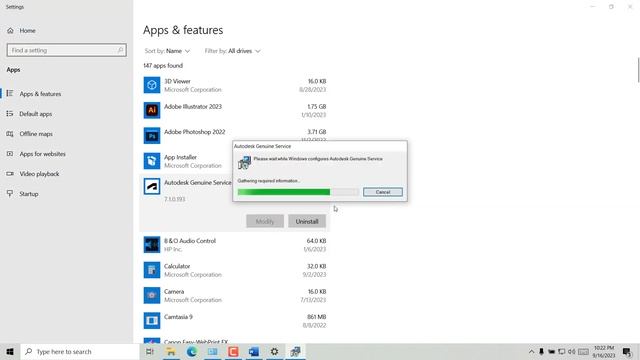Click the network icon in system tray

(x=562, y=351)
